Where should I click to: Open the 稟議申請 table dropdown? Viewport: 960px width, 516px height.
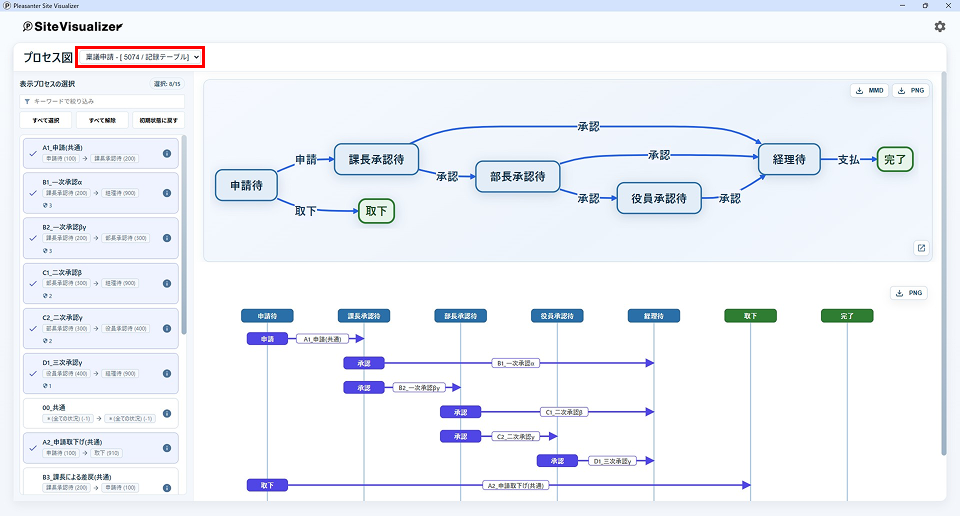[x=141, y=57]
